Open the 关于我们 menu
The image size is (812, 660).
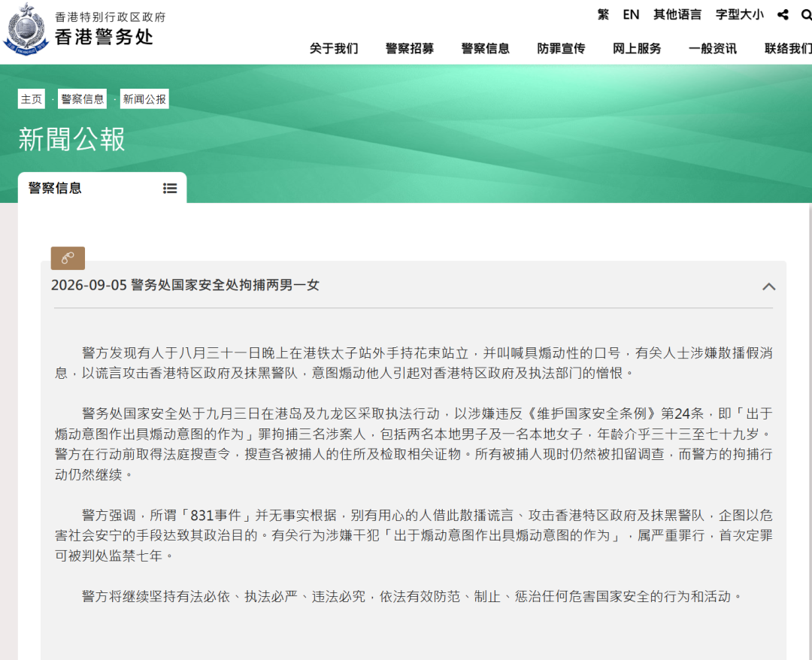coord(334,49)
